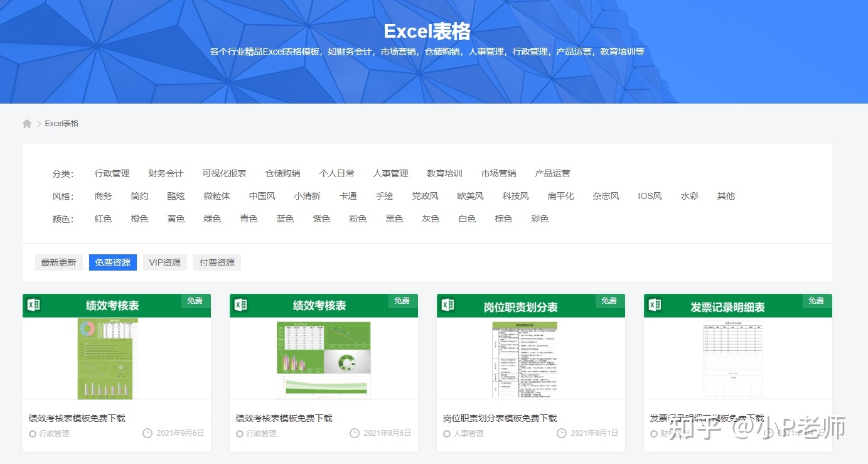This screenshot has width=868, height=464.
Task: Open 岗位职责划分表 template thumbnail
Action: tap(531, 347)
